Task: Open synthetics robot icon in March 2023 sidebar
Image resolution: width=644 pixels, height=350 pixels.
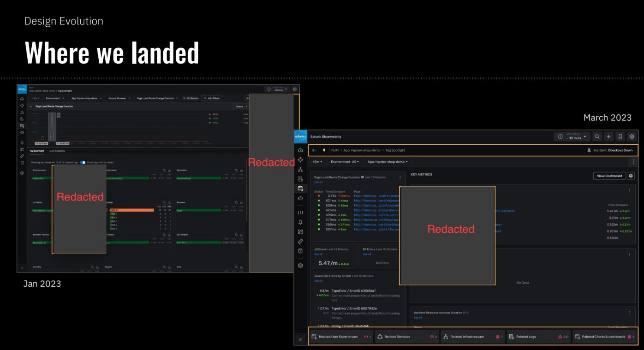Action: [x=300, y=198]
